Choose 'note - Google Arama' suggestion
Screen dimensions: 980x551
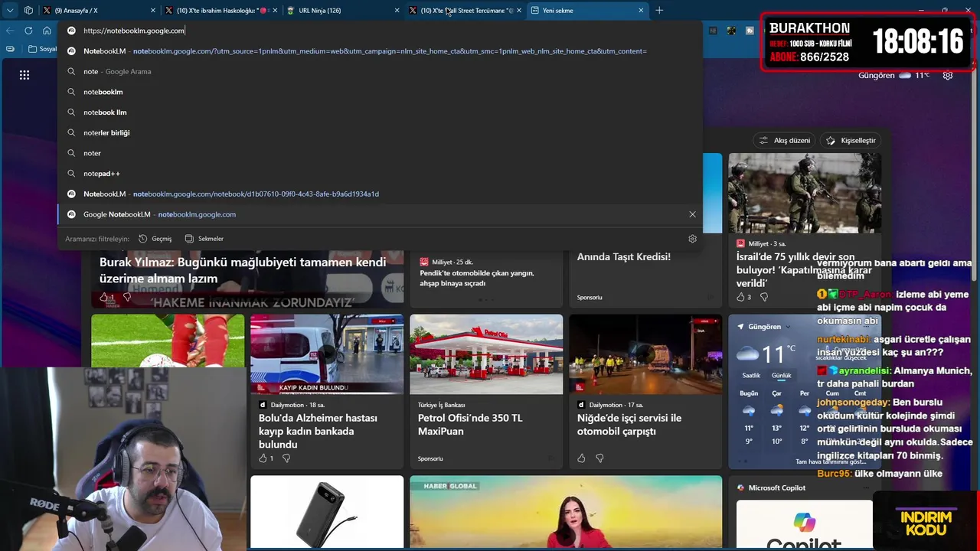click(379, 71)
